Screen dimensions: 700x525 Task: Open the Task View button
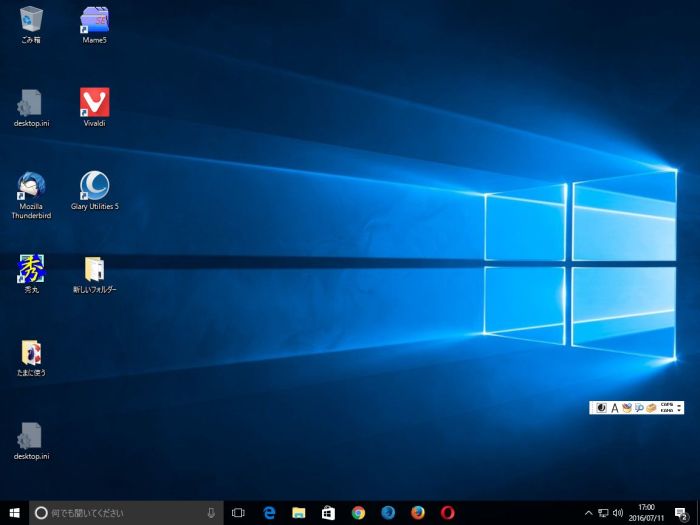coord(238,513)
